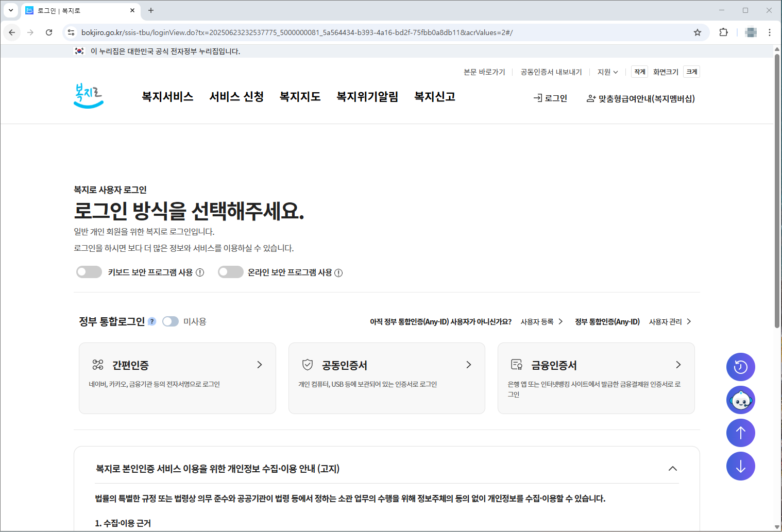Image resolution: width=782 pixels, height=532 pixels.
Task: Click the 간편인증 linked-nodes icon
Action: click(x=98, y=365)
